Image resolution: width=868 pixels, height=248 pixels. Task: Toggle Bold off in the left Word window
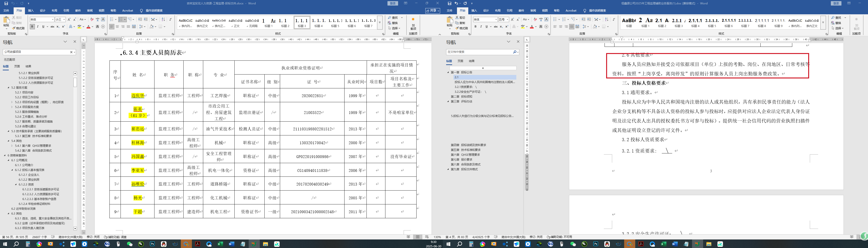pyautogui.click(x=32, y=27)
